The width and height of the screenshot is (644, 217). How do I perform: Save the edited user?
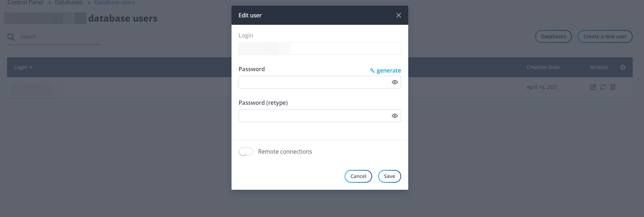click(x=389, y=176)
